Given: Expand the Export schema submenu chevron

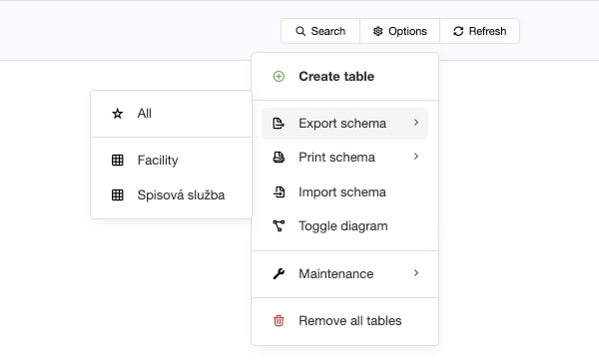Looking at the screenshot, I should [416, 123].
